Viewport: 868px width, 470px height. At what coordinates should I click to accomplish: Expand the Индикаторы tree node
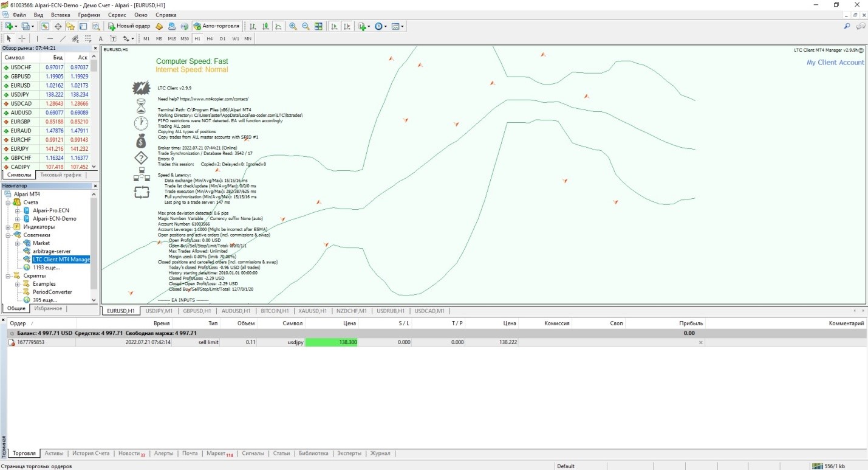pyautogui.click(x=9, y=227)
